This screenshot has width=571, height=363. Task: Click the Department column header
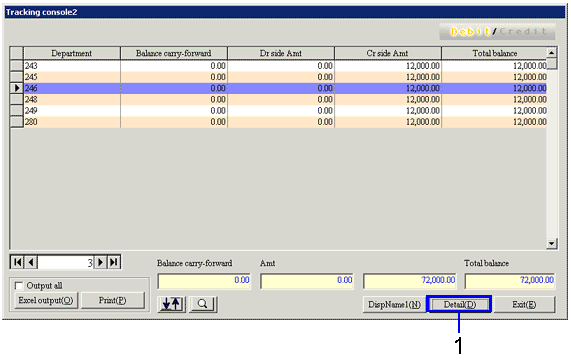(72, 53)
